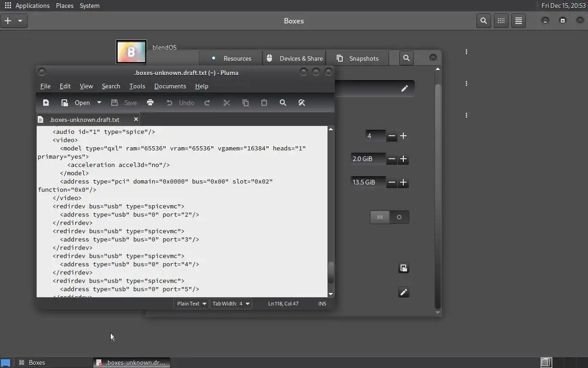Click the Boxes headerbar search icon
588x368 pixels.
(x=484, y=21)
